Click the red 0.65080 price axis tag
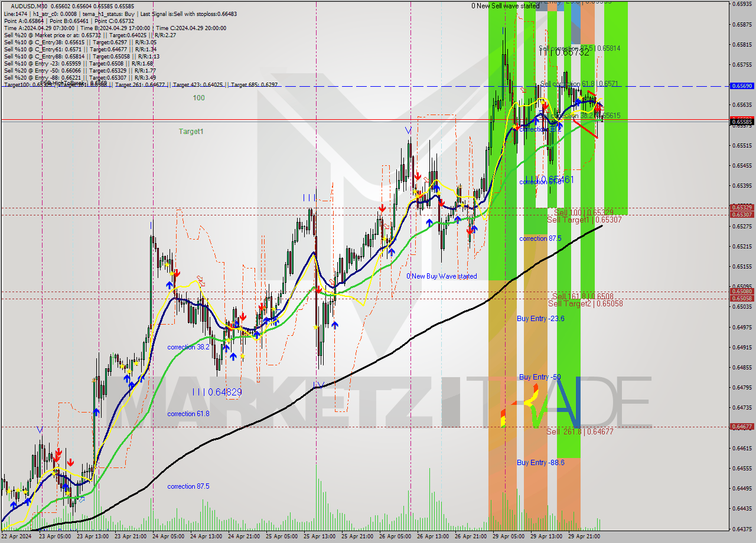Image resolution: width=756 pixels, height=543 pixels. tap(742, 291)
